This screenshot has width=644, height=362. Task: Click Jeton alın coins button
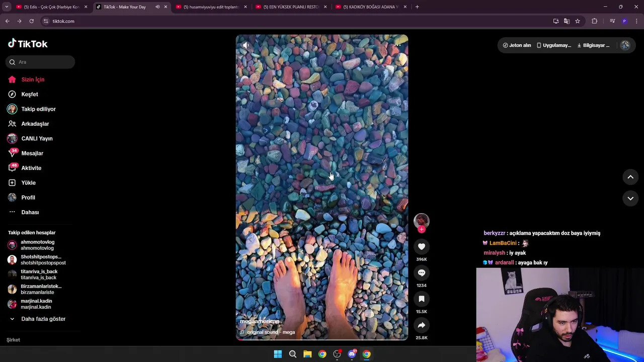[517, 45]
